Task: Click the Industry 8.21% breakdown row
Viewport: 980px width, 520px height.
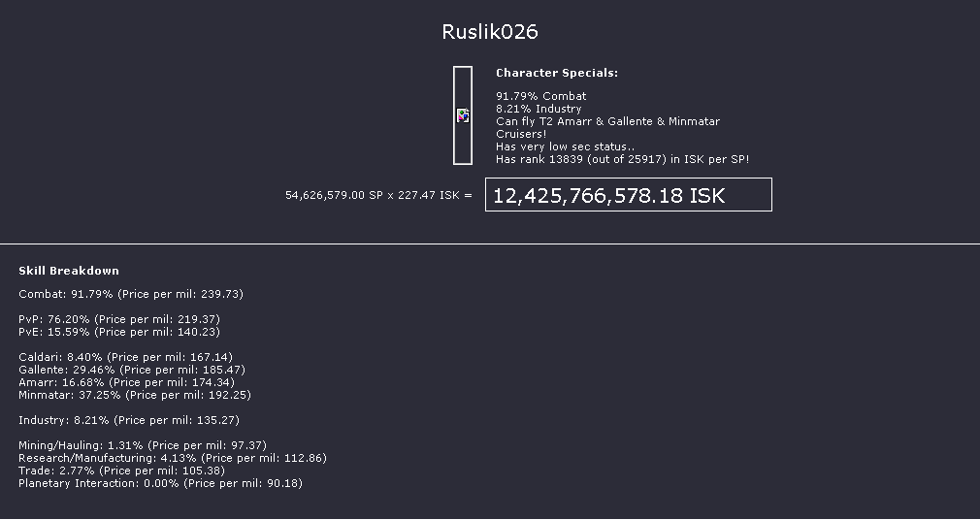Action: pos(129,421)
